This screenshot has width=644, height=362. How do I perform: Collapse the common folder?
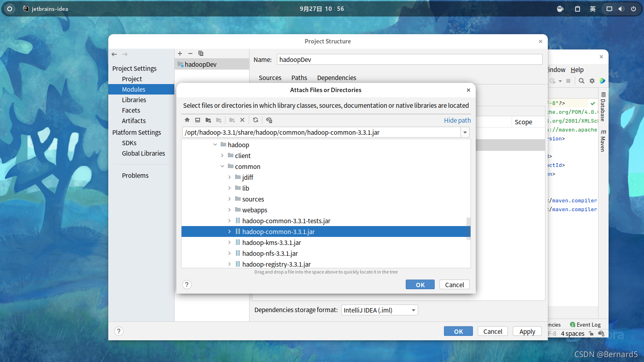[x=222, y=167]
